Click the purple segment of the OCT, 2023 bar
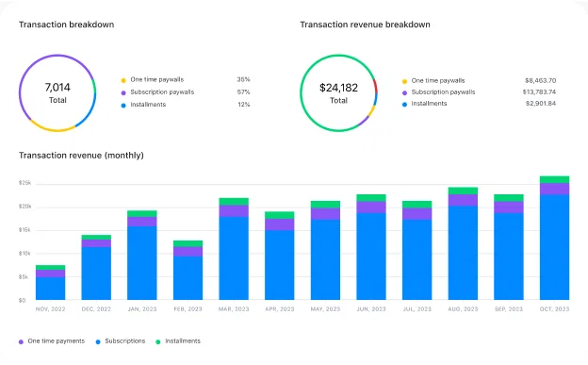This screenshot has width=588, height=365. pyautogui.click(x=555, y=189)
